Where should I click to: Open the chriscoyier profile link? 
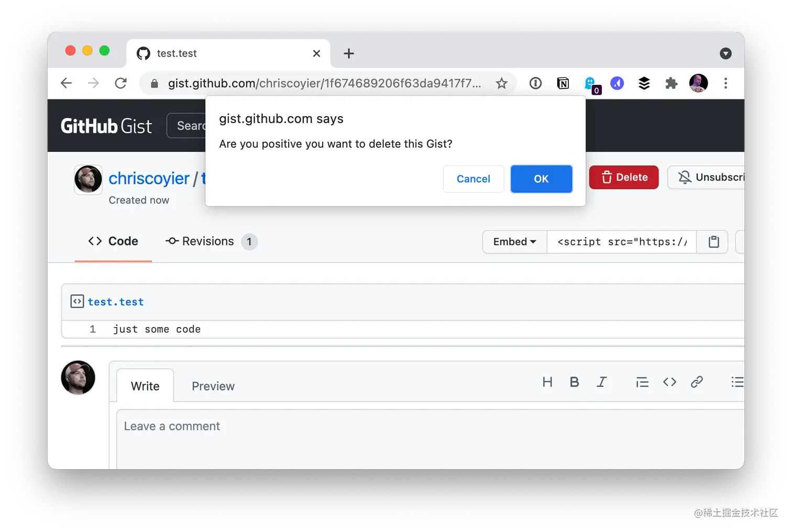pos(149,179)
